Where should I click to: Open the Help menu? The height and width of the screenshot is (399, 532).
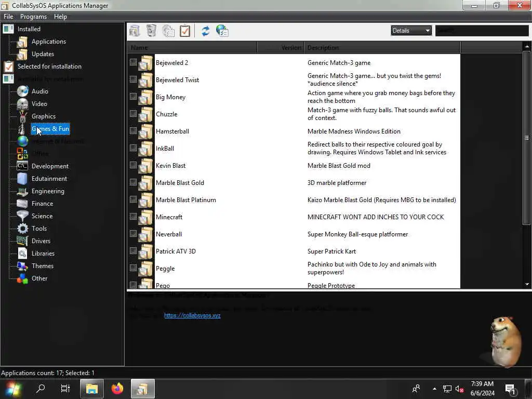pyautogui.click(x=60, y=17)
